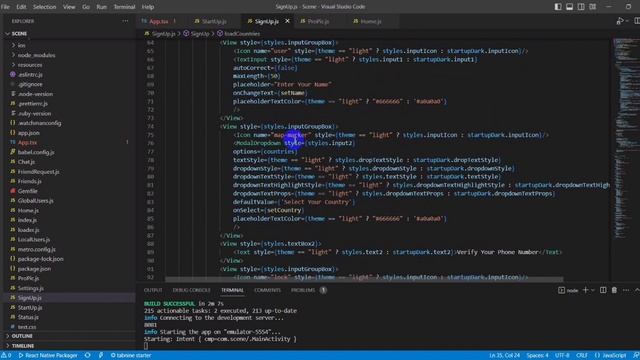Open the File menu

[5, 7]
